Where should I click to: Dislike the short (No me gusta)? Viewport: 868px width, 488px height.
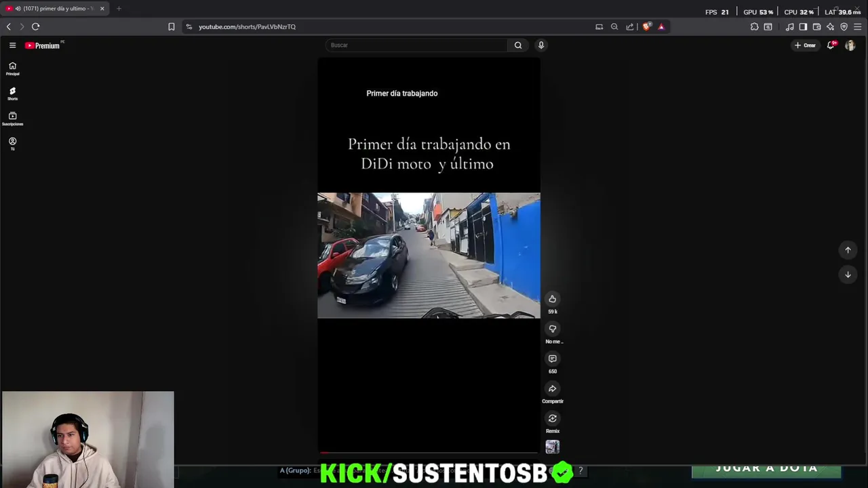pos(553,329)
